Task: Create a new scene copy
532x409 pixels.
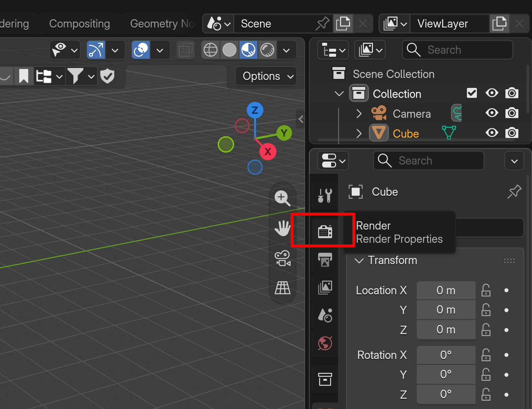Action: 343,24
